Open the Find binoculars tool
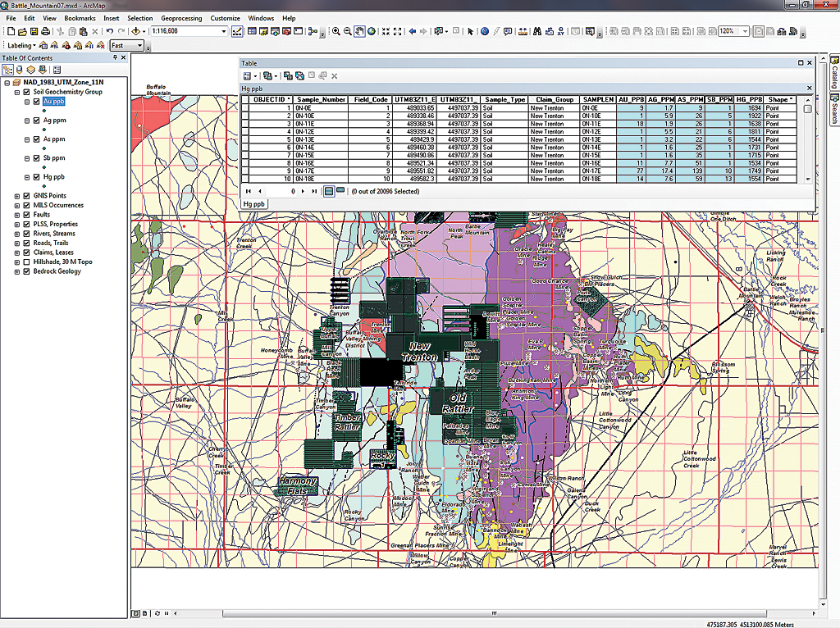The image size is (840, 628). pyautogui.click(x=536, y=32)
